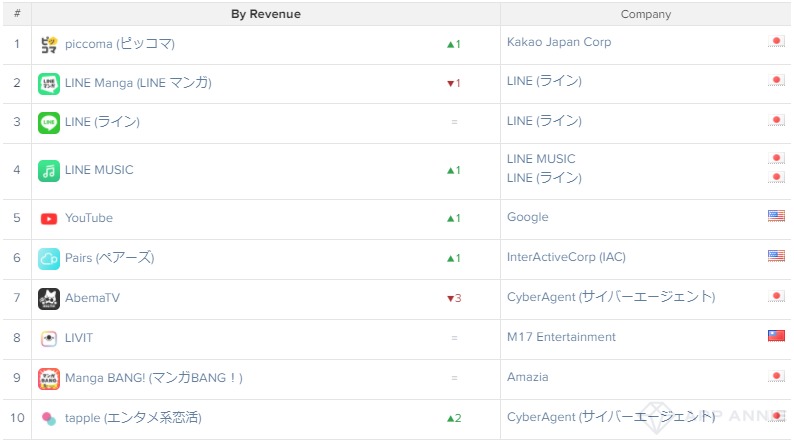Click the Manga BANG! app icon
794x442 pixels.
pos(49,379)
